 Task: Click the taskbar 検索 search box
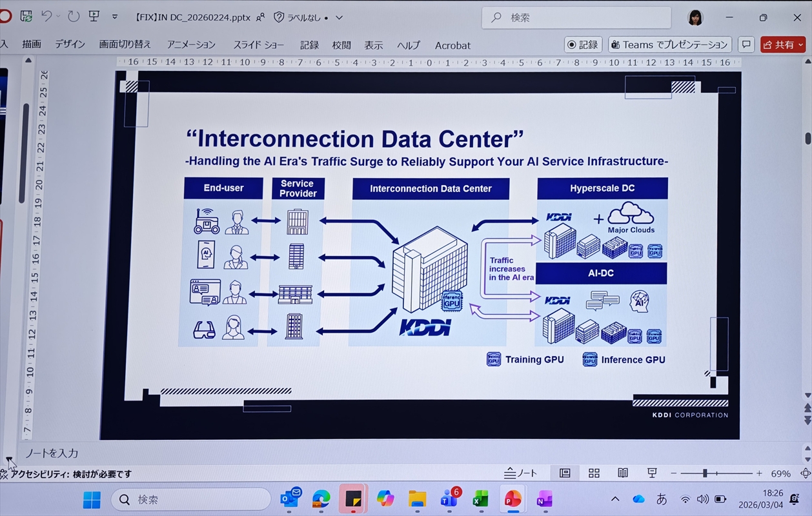(x=191, y=499)
